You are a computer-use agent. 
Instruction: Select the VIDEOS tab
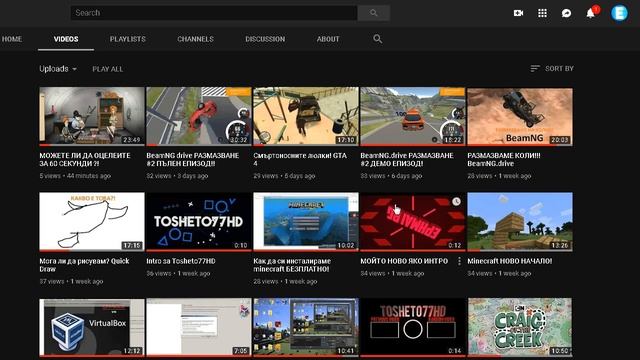[x=66, y=39]
